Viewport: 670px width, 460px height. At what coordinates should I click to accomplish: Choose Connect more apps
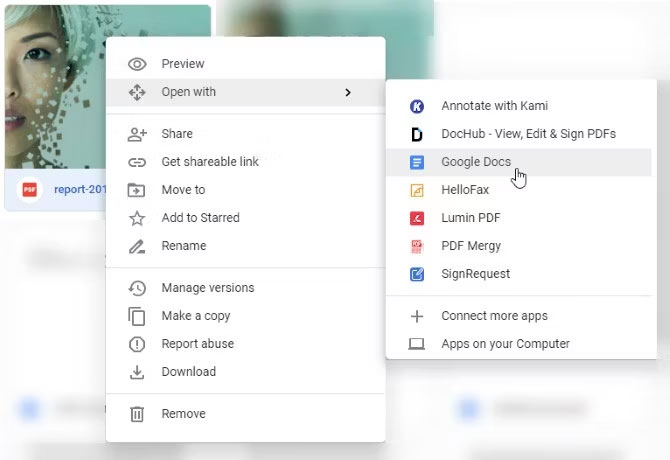coord(521,316)
